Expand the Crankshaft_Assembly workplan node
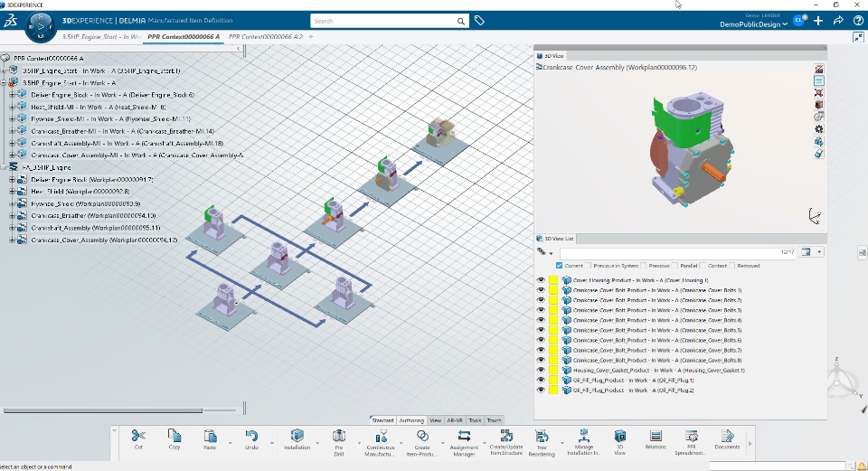The image size is (868, 471). [x=12, y=228]
